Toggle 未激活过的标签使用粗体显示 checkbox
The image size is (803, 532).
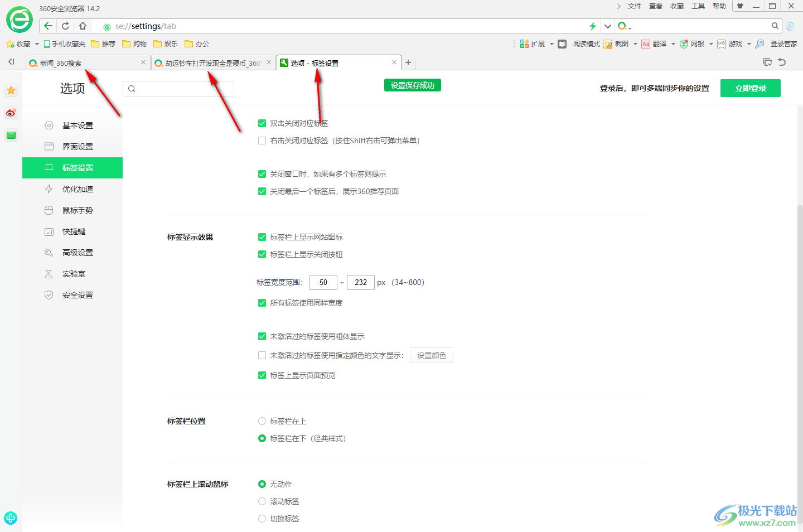(x=262, y=336)
